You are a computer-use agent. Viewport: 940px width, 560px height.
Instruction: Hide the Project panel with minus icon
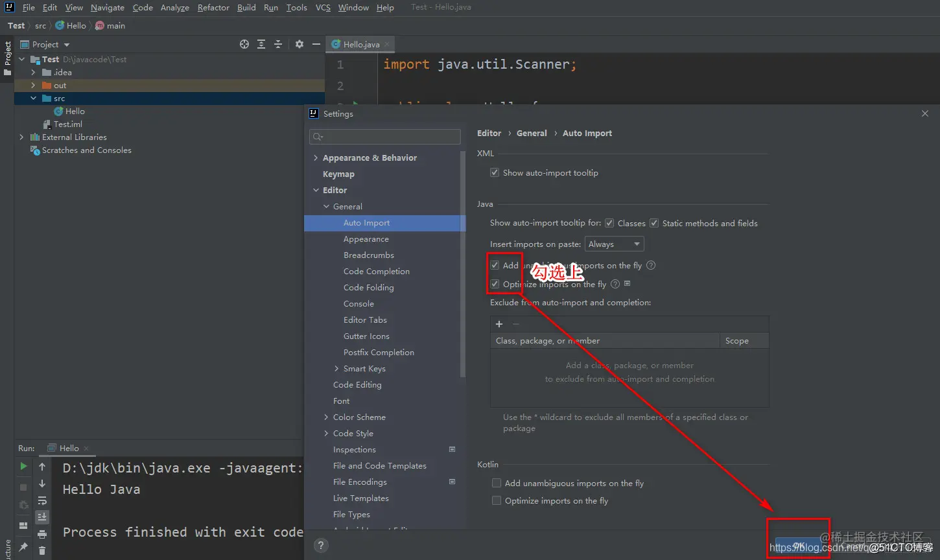point(316,44)
